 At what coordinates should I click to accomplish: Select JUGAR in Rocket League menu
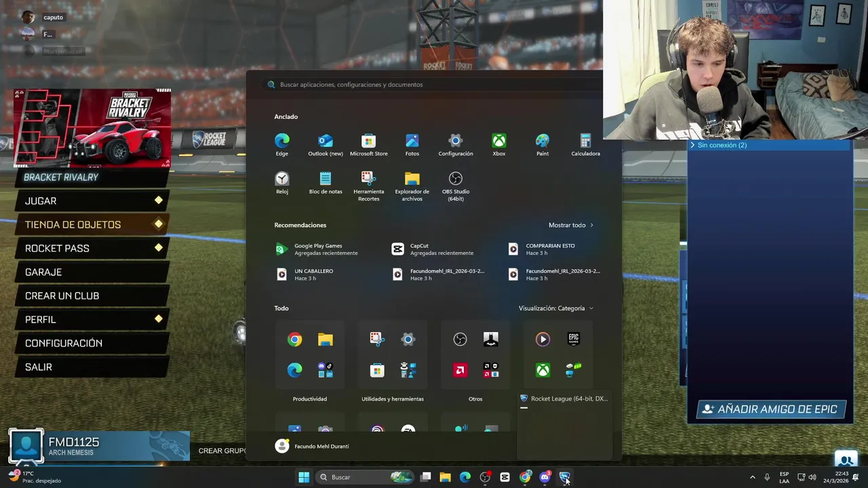click(92, 201)
